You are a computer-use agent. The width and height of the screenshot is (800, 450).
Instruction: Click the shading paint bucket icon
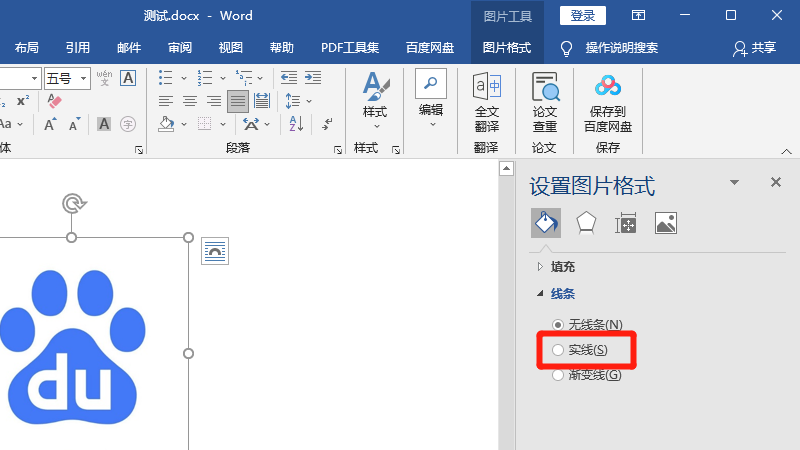pyautogui.click(x=166, y=124)
